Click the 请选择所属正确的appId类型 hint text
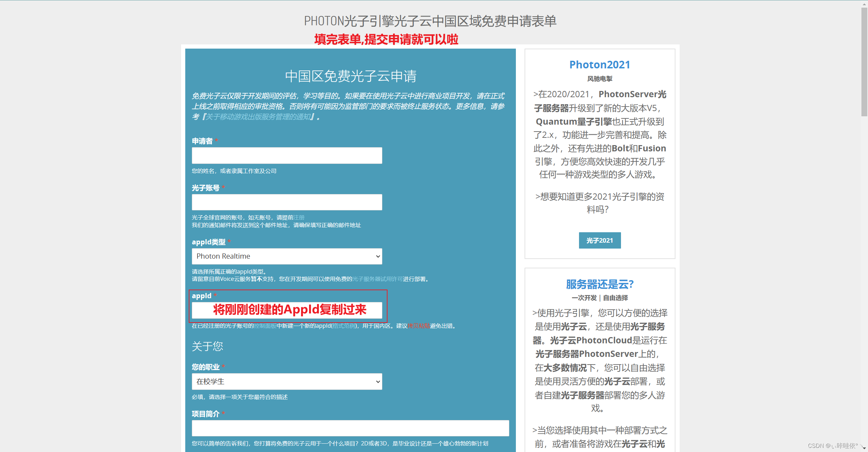 (x=229, y=271)
